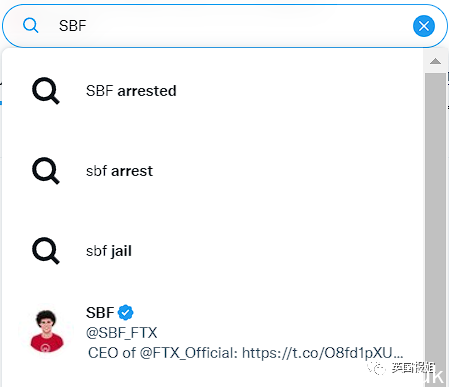
Task: Open the SBF profile avatar picture
Action: coord(46,331)
